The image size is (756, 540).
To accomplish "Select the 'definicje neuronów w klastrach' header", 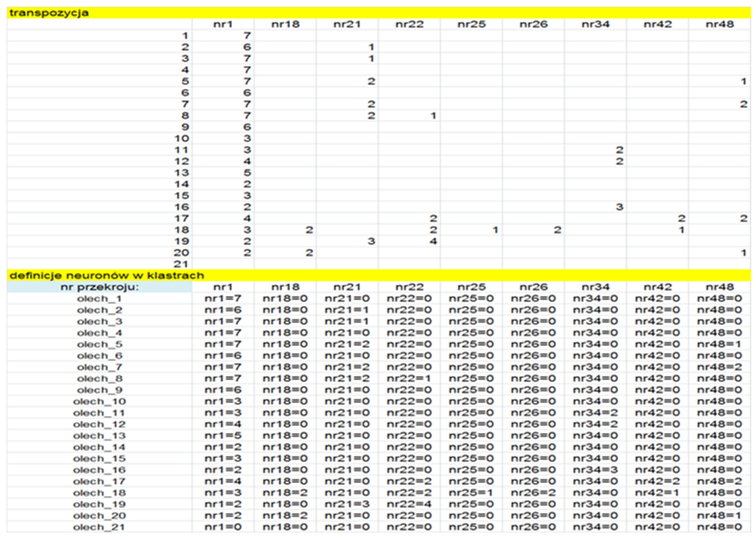I will point(107,276).
